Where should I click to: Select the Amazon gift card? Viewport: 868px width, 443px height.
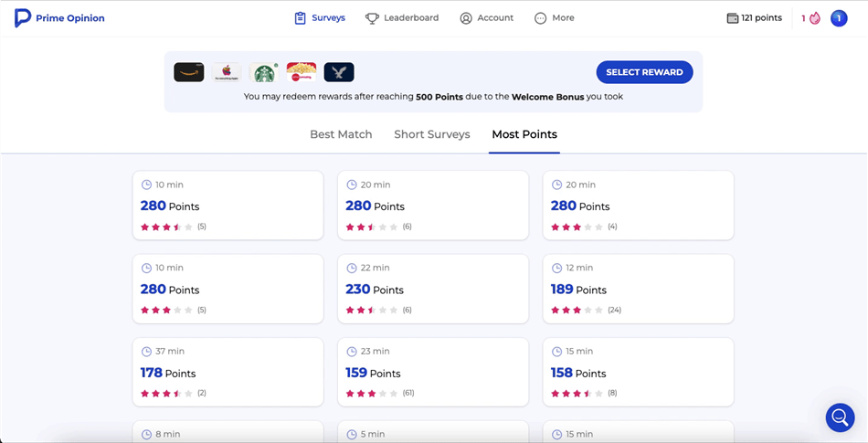pos(189,72)
